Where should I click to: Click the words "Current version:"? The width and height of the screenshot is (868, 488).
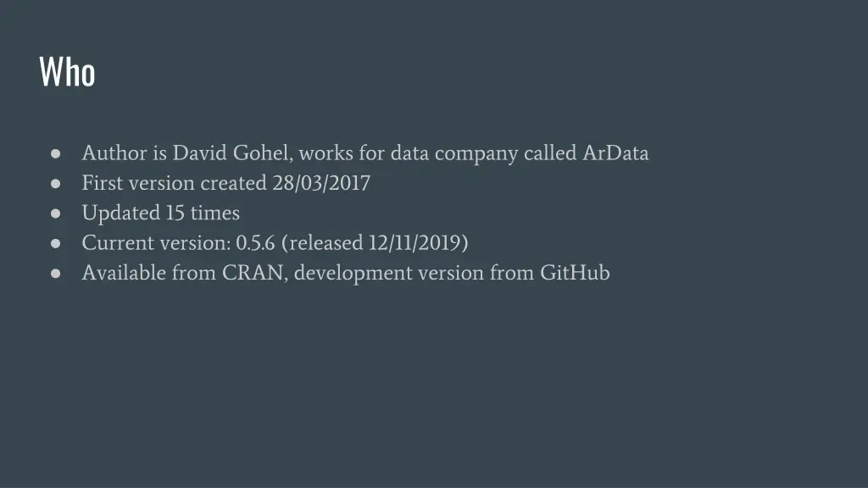(x=156, y=243)
